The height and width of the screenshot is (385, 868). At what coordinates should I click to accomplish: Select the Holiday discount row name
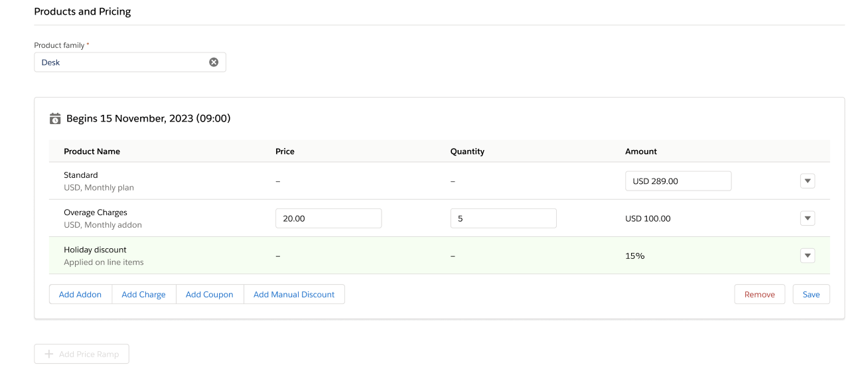[95, 250]
